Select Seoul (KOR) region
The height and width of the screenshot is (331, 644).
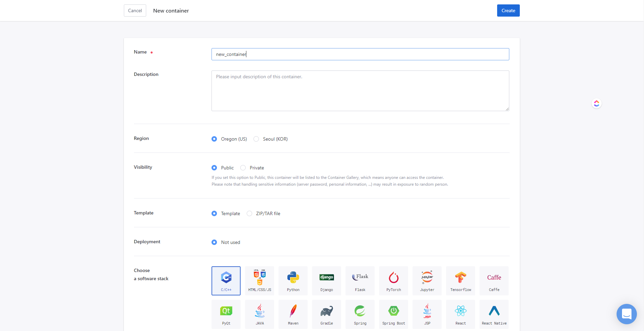point(256,139)
